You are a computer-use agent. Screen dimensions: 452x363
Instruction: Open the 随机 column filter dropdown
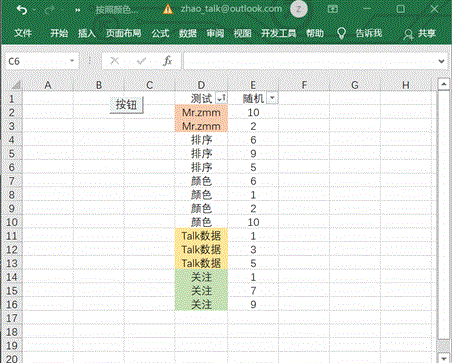pos(272,98)
